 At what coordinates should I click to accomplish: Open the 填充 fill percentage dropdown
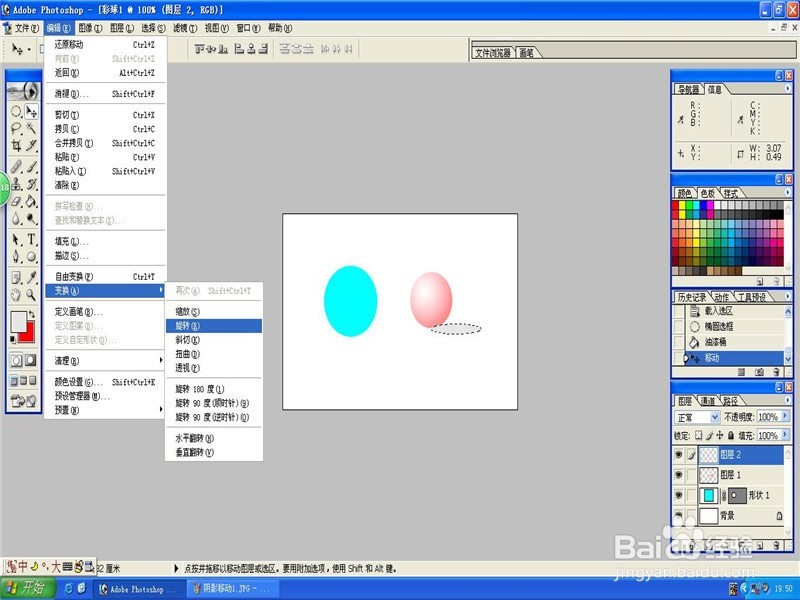(x=785, y=435)
